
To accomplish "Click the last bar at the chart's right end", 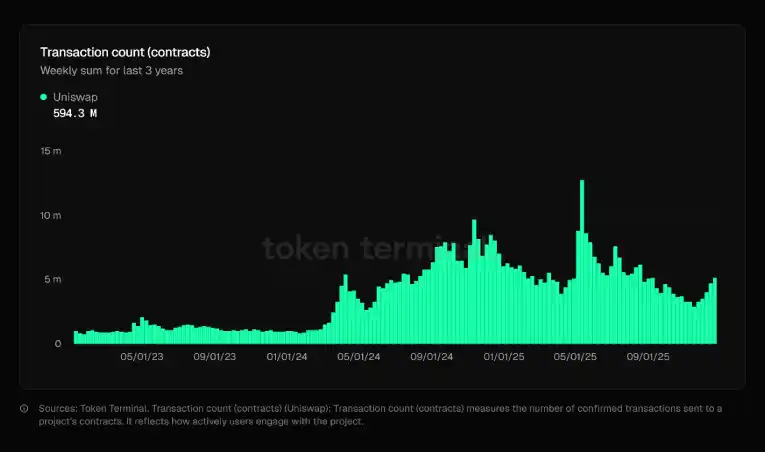I will (715, 311).
